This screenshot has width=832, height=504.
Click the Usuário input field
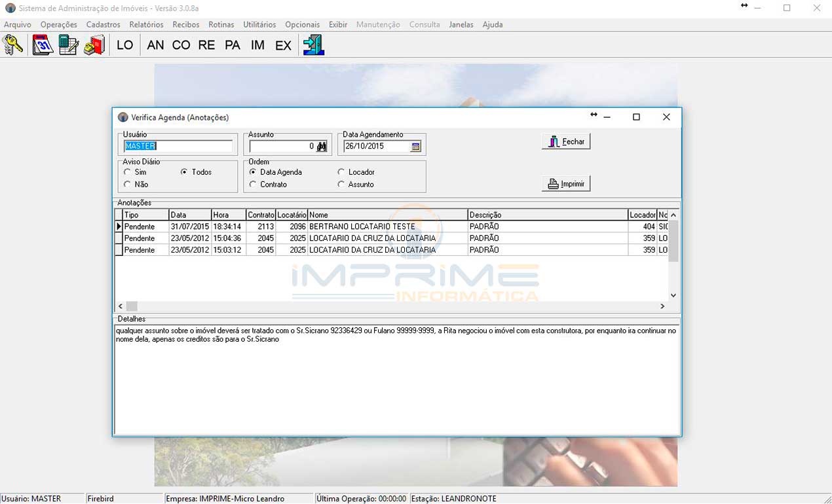[x=178, y=147]
